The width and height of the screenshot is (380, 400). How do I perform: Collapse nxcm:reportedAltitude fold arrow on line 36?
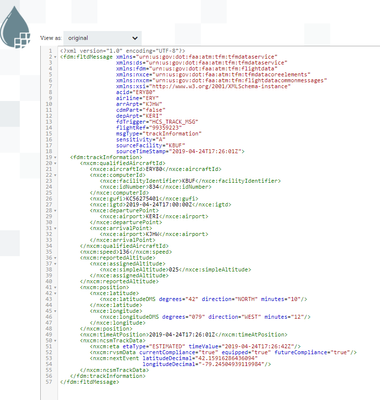click(55, 258)
